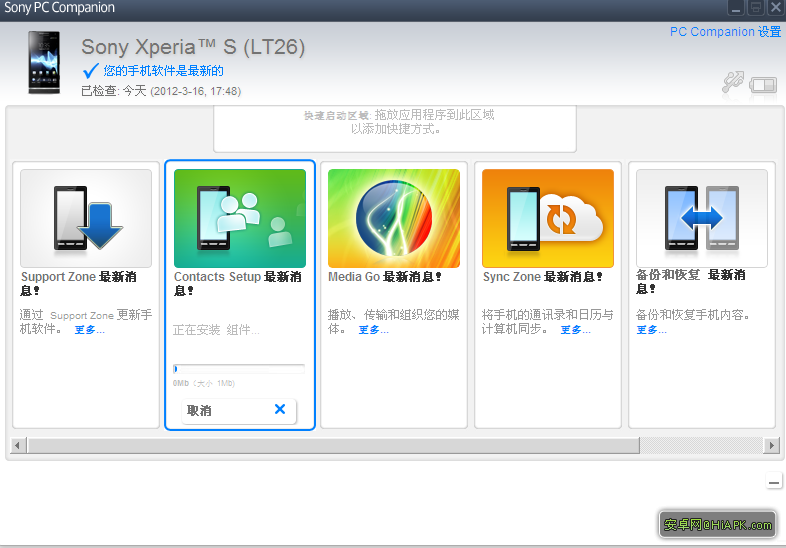Open the Media Go globe icon

point(394,218)
